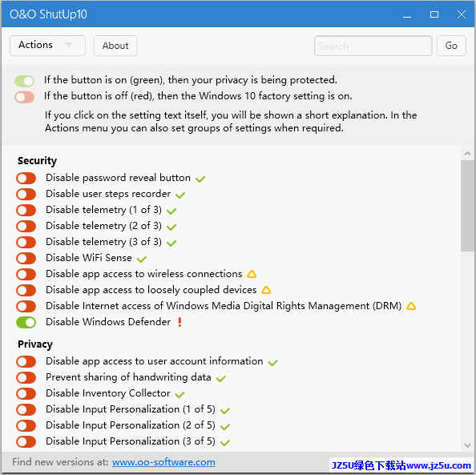476x475 pixels.
Task: Click yellow triangle beside loosely coupled devices
Action: point(266,290)
